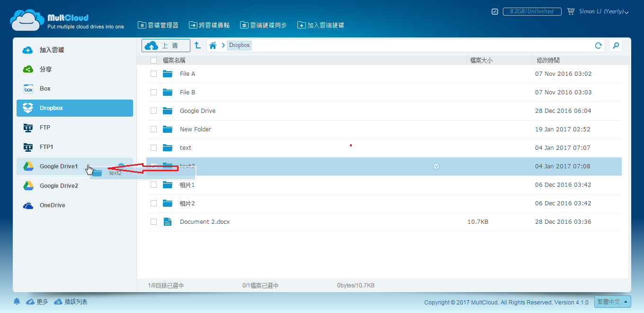Click the File B folder icon
644x313 pixels.
[168, 92]
